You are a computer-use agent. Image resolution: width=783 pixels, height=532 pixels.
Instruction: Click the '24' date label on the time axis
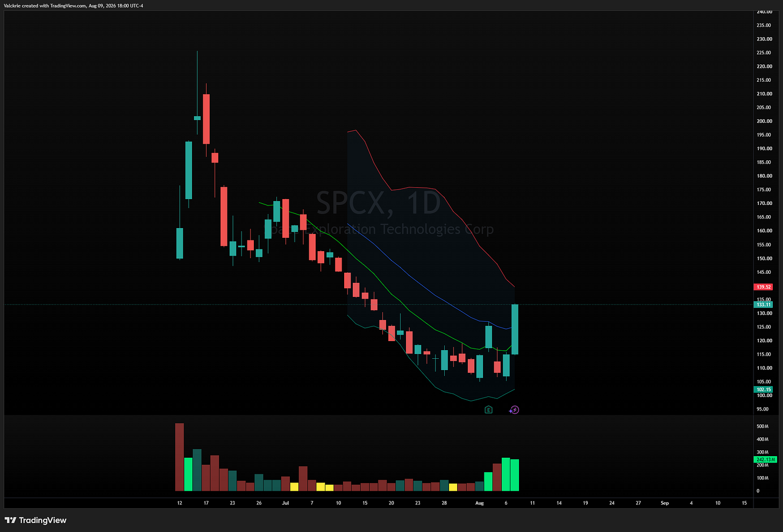click(612, 503)
